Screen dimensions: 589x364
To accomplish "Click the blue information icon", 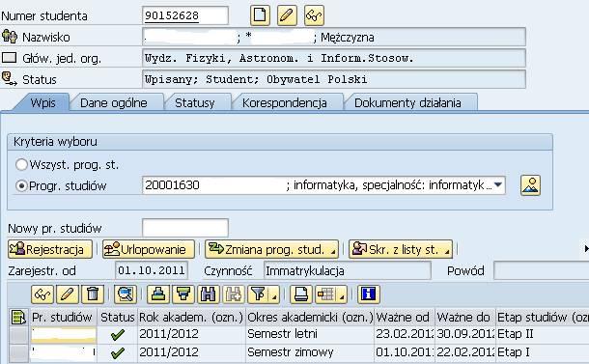I will coord(369,294).
